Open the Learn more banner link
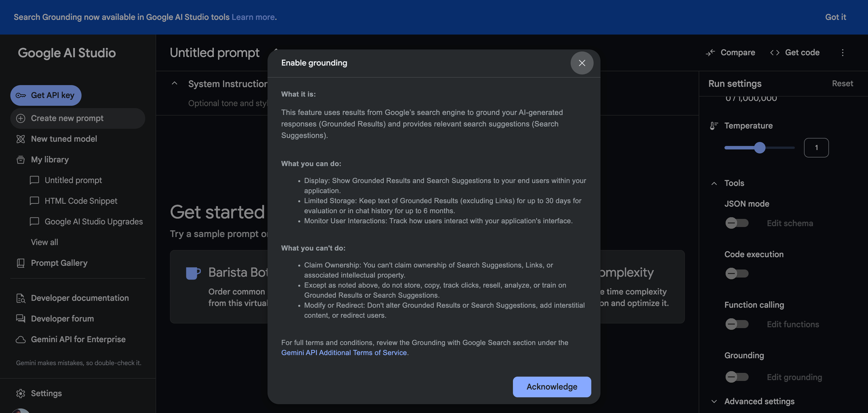The width and height of the screenshot is (868, 413). click(x=253, y=17)
